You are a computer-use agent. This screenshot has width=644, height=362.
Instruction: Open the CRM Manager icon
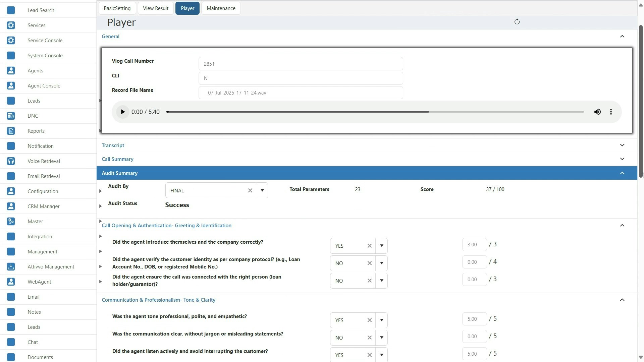point(11,206)
